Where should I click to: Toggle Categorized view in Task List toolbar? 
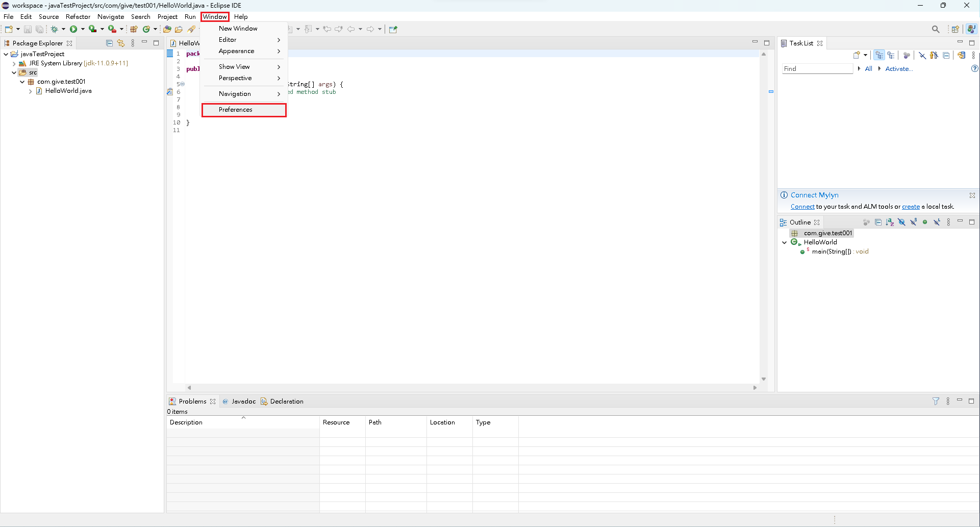(879, 55)
